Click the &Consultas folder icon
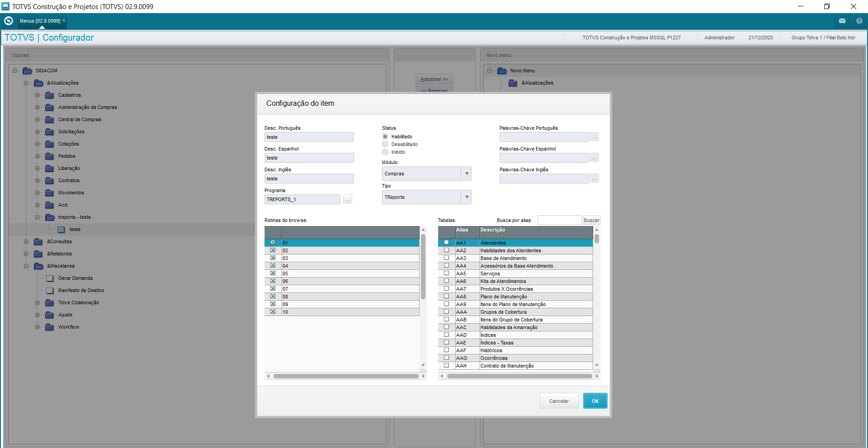 click(38, 241)
